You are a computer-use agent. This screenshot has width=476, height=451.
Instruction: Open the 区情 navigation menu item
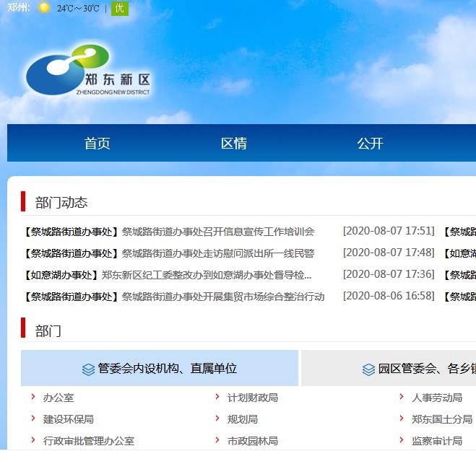(233, 144)
